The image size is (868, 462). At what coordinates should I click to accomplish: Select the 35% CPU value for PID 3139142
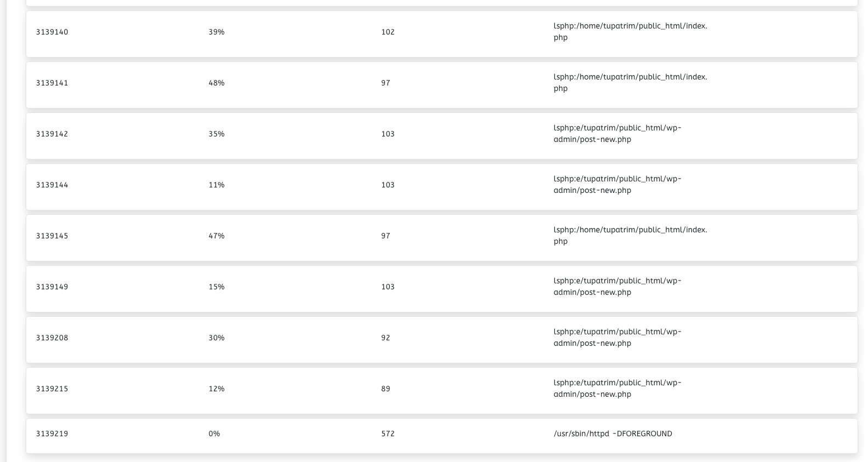[x=217, y=134]
